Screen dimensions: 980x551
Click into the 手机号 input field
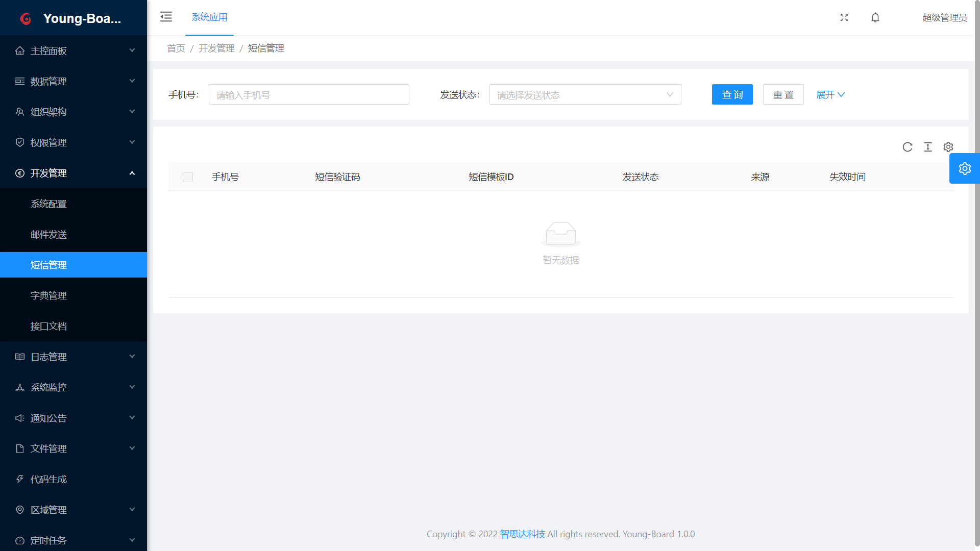pos(309,95)
